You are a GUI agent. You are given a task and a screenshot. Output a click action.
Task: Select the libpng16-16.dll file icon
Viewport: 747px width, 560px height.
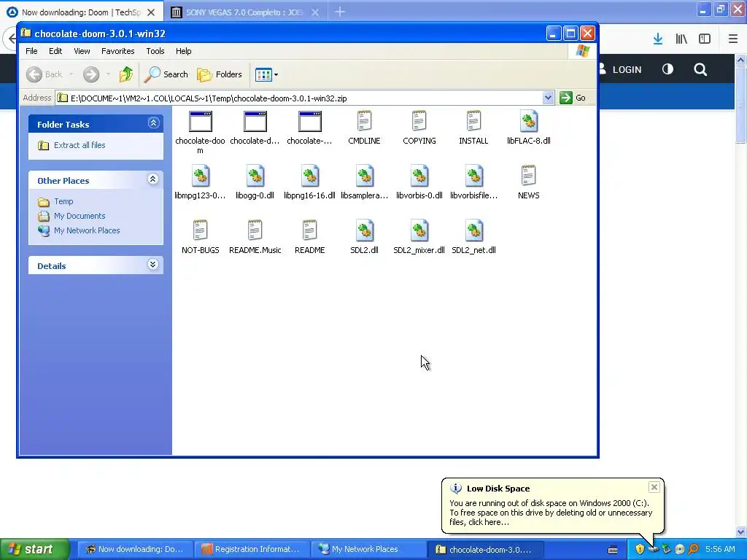coord(309,176)
